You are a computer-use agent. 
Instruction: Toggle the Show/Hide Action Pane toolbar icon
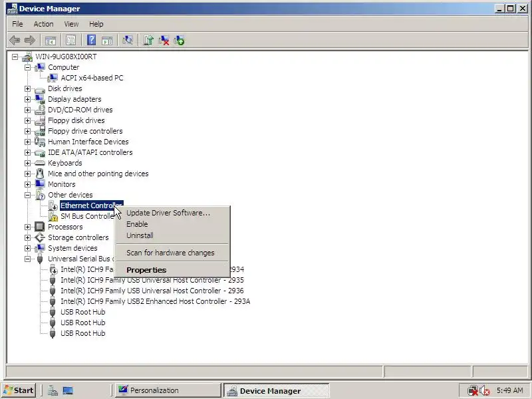[x=107, y=41]
